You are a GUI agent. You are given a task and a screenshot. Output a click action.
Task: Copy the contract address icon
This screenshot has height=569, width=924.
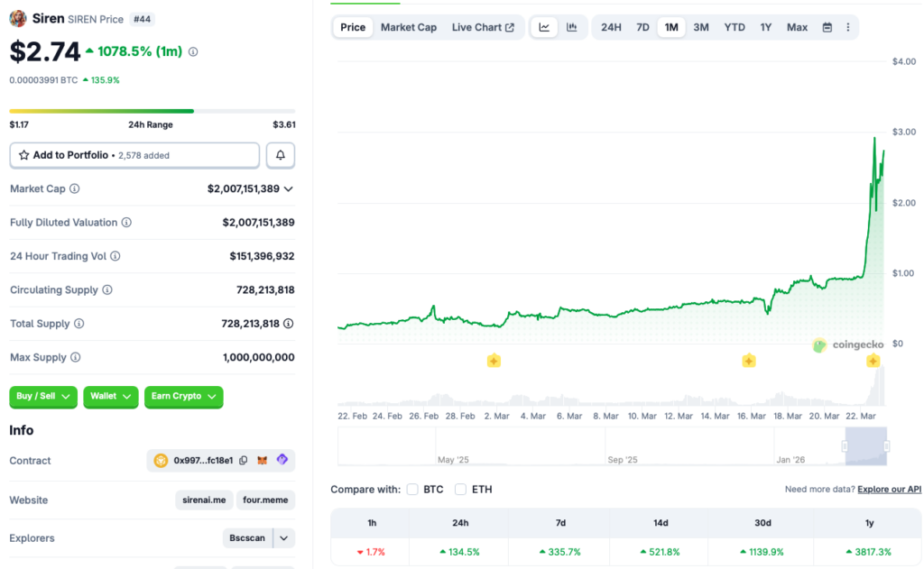(x=243, y=460)
